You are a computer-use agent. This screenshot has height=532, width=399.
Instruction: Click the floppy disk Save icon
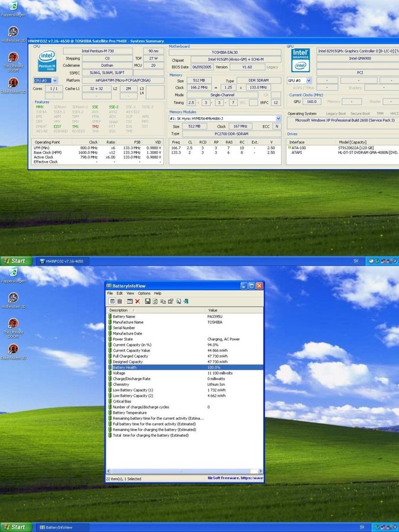[x=148, y=301]
